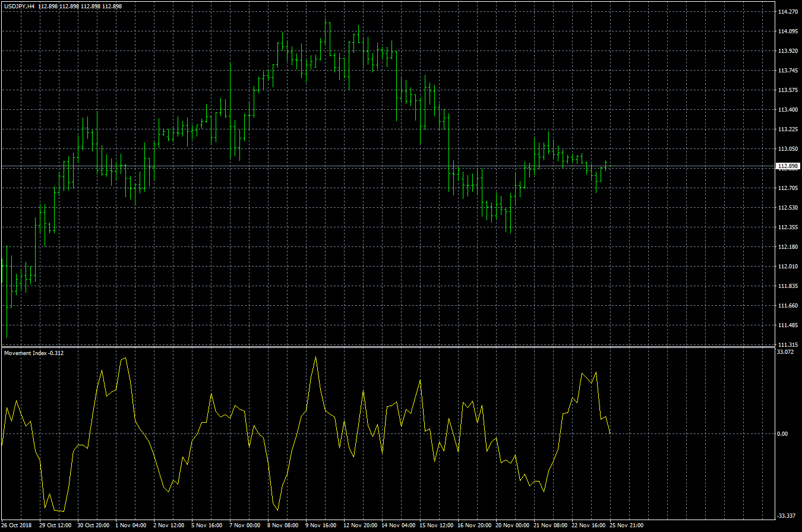Image resolution: width=802 pixels, height=532 pixels.
Task: Select the 14 Nov 04:00 time label
Action: [x=399, y=525]
